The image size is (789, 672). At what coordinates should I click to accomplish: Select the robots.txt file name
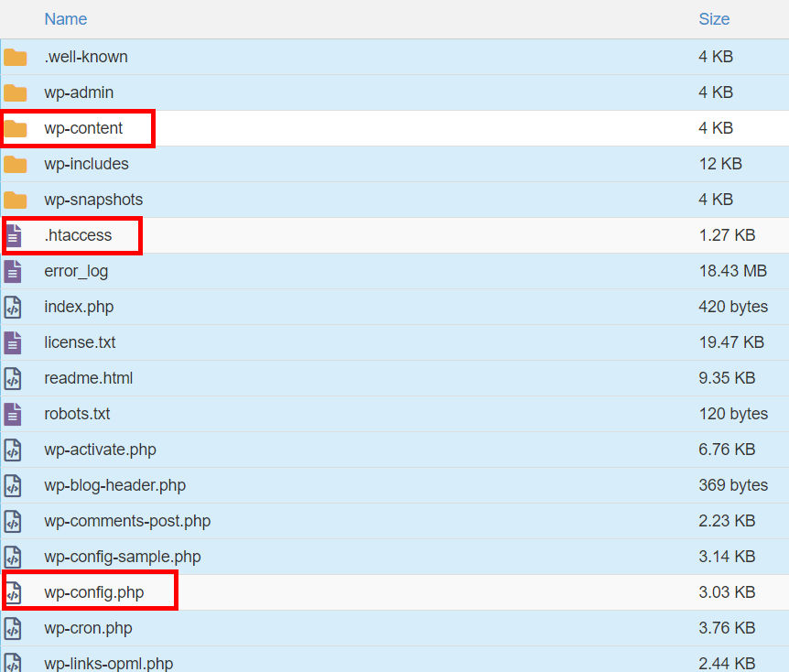(x=77, y=414)
